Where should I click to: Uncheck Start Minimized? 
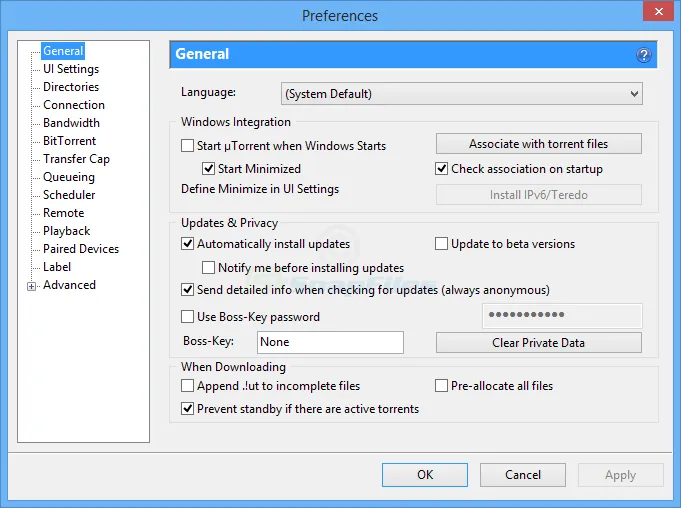click(208, 168)
